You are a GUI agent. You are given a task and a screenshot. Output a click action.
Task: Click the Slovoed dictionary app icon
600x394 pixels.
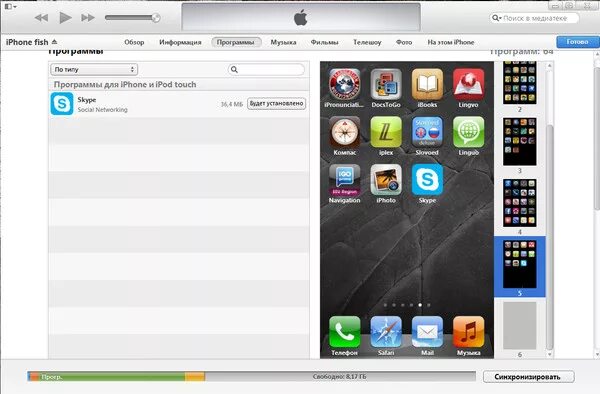point(427,132)
